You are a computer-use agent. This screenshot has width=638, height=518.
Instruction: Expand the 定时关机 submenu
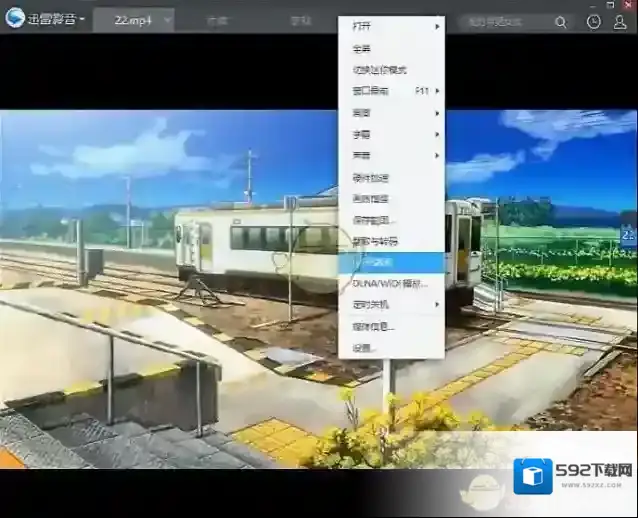tap(391, 304)
